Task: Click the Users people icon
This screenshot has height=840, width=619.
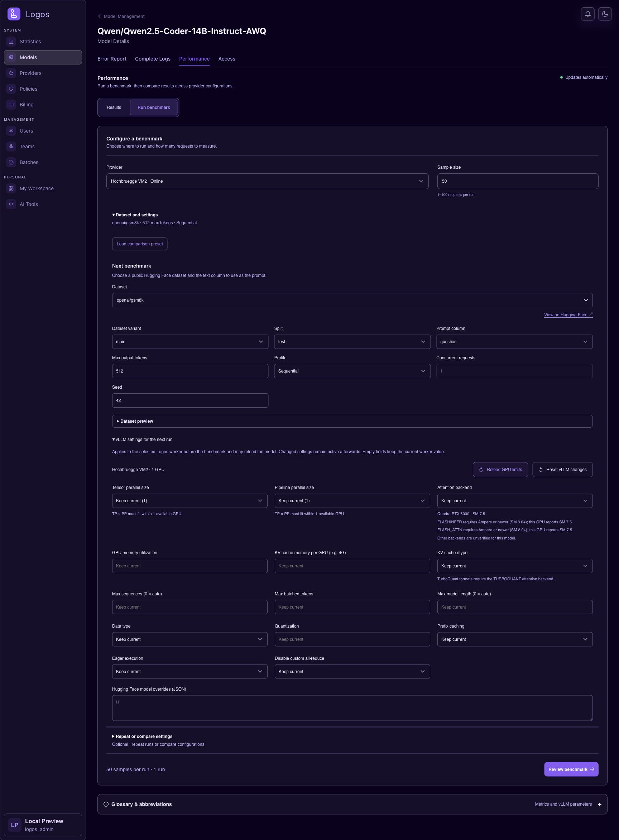Action: click(x=11, y=131)
